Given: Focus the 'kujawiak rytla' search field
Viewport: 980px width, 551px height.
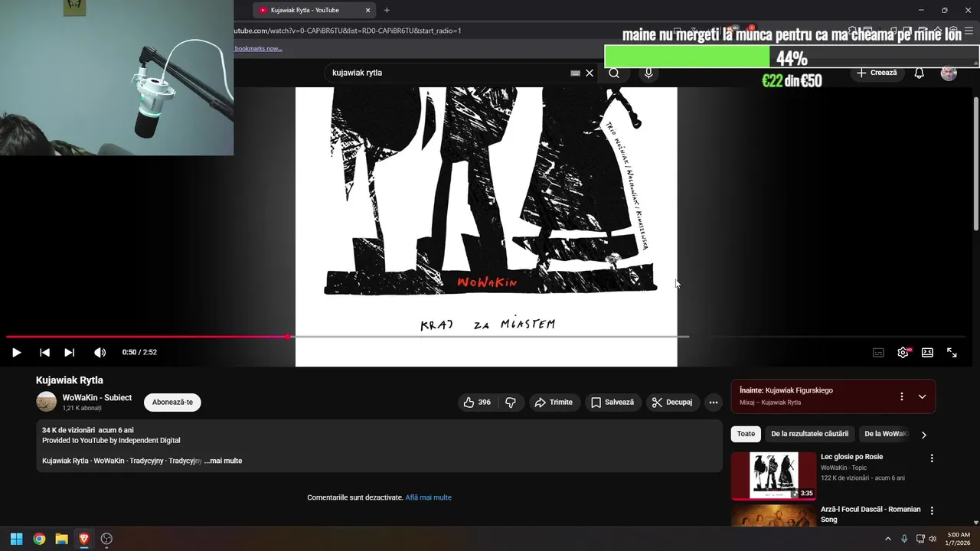Looking at the screenshot, I should [x=448, y=73].
